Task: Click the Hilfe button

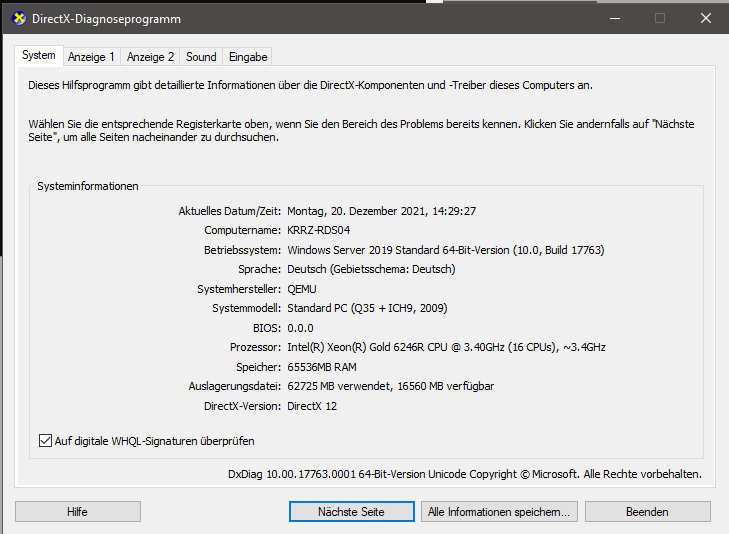Action: (78, 512)
